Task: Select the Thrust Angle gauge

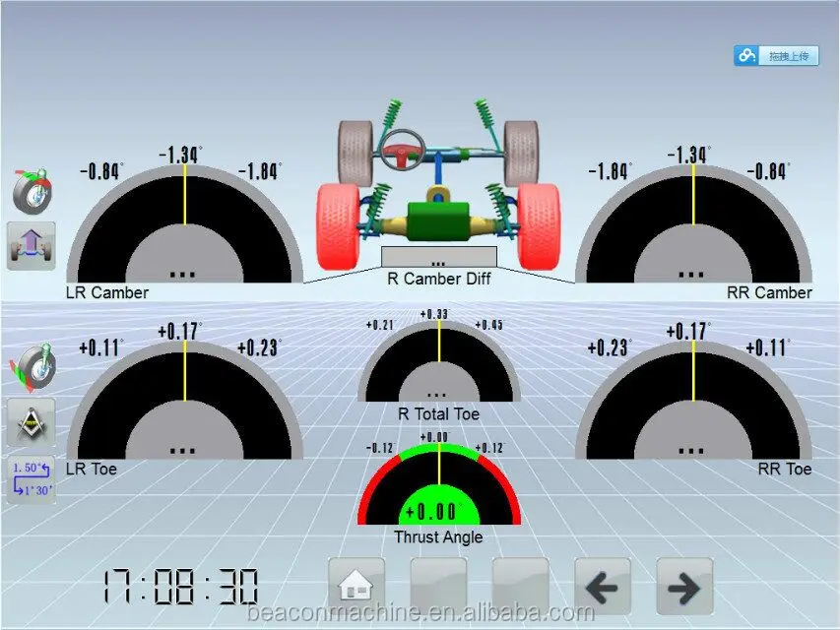Action: [439, 484]
